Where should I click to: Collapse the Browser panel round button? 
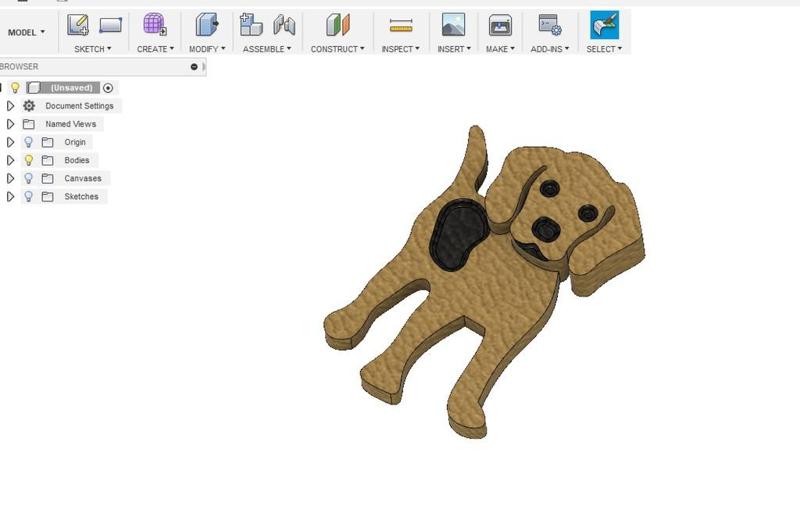[194, 67]
